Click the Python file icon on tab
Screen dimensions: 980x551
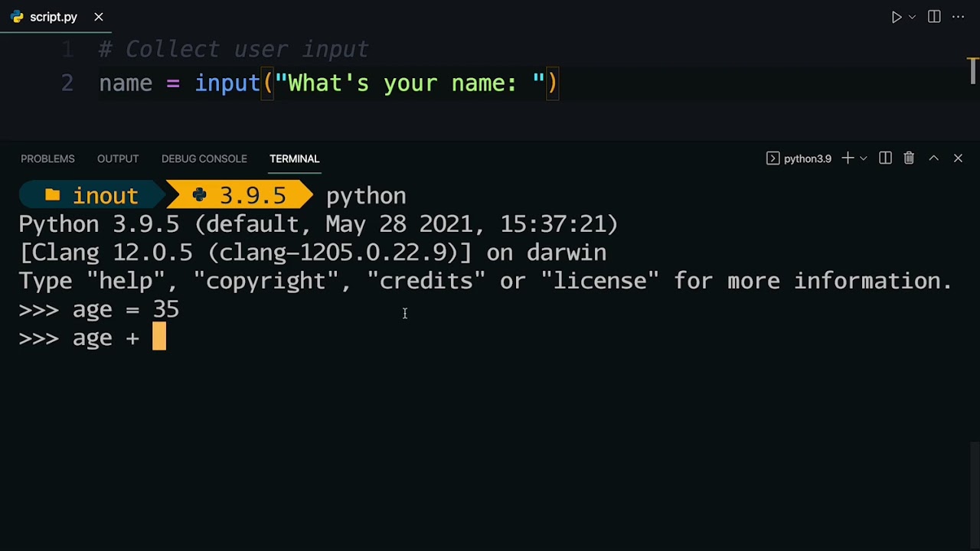point(17,17)
